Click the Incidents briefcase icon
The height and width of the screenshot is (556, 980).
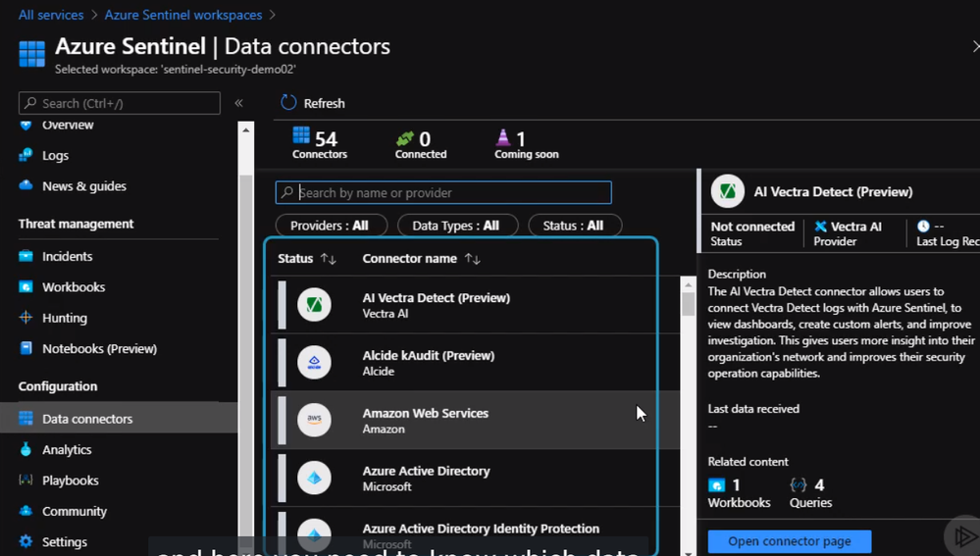click(x=26, y=256)
